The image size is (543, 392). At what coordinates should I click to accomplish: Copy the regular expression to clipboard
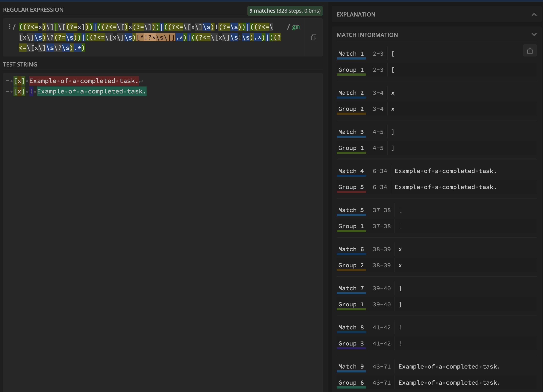314,37
